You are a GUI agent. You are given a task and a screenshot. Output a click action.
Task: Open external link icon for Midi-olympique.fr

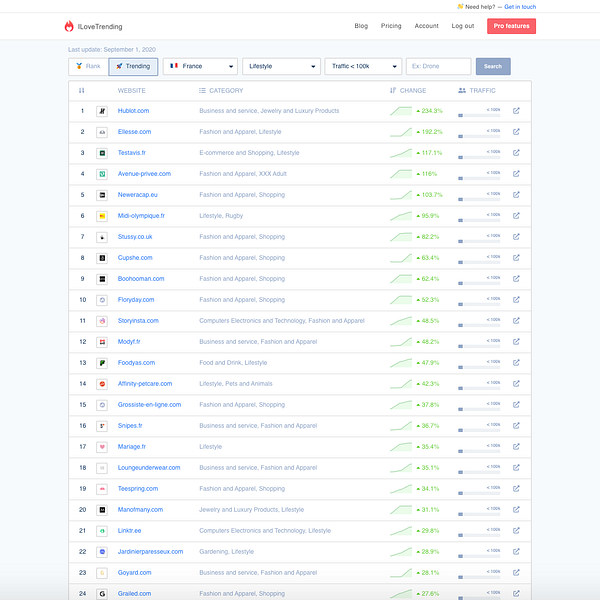[x=516, y=216]
